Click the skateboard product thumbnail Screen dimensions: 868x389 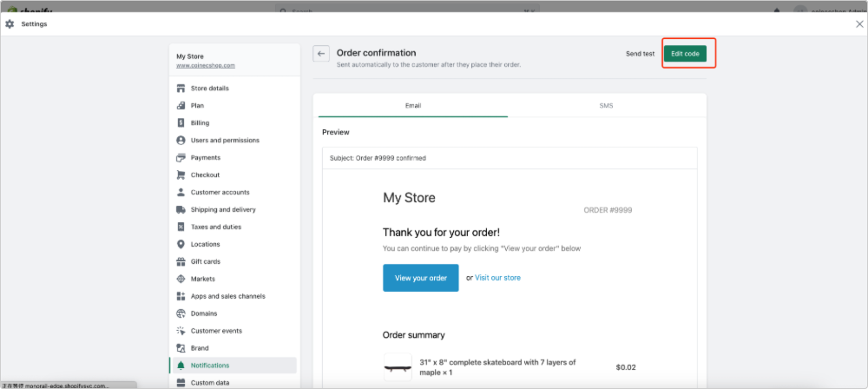click(398, 367)
